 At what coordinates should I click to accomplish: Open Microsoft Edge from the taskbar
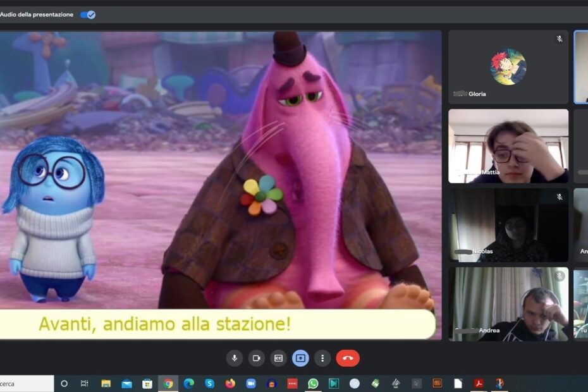click(188, 383)
